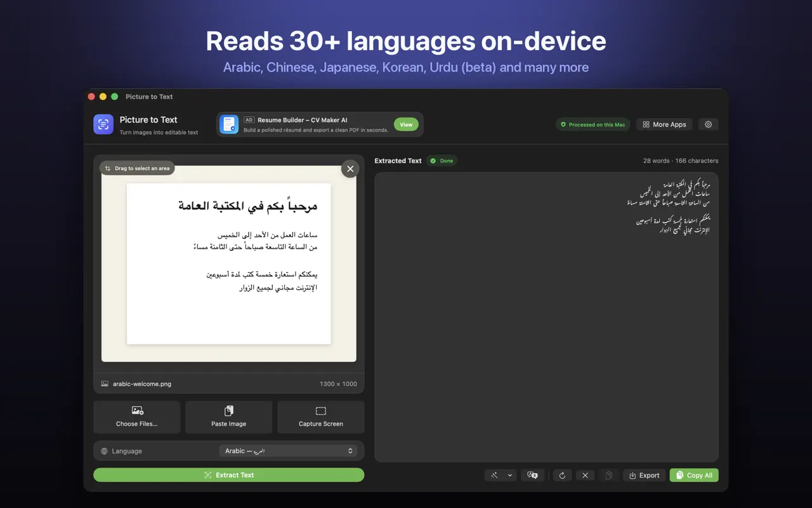The height and width of the screenshot is (508, 812).
Task: Click the circular arrow icon in the bottom toolbar
Action: coord(562,475)
